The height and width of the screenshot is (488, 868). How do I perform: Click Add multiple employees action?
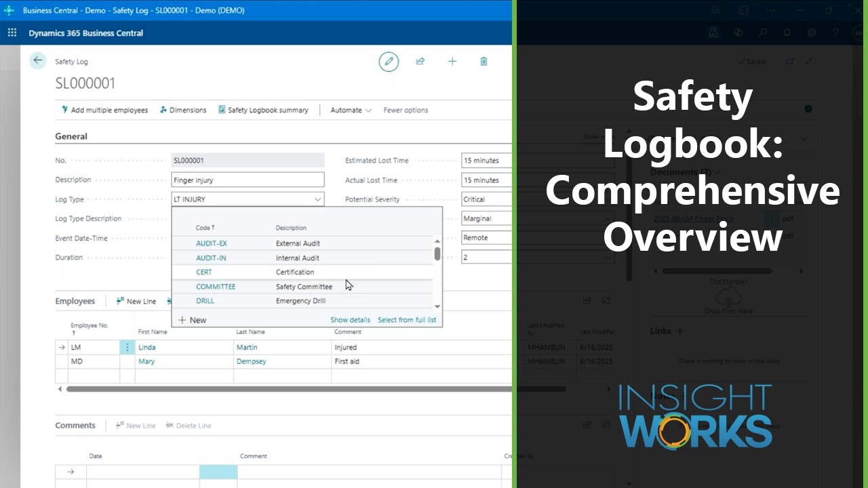click(104, 110)
